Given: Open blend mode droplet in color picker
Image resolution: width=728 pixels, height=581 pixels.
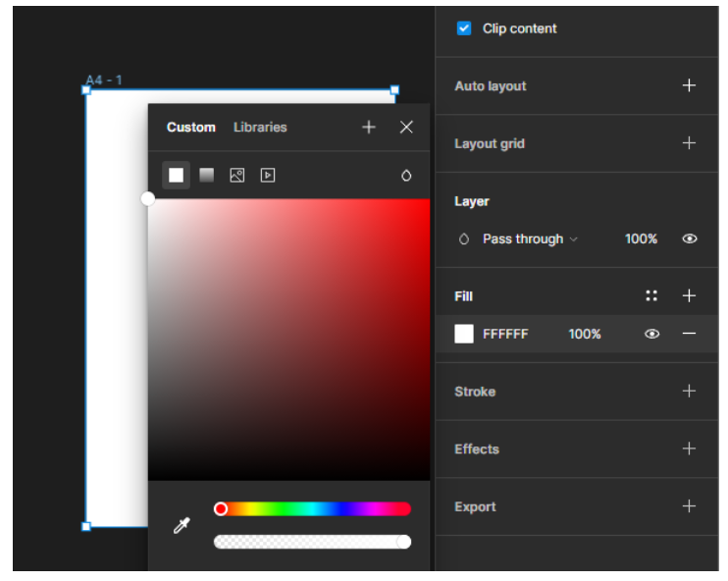Looking at the screenshot, I should pos(406,176).
